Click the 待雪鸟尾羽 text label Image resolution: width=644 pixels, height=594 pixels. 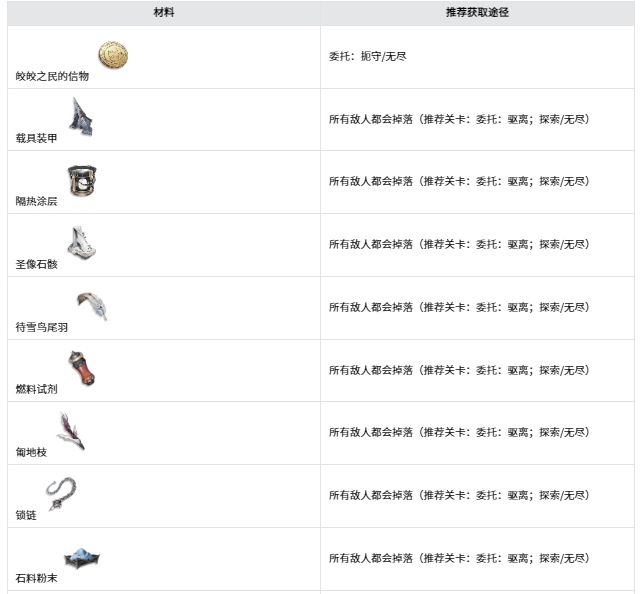pyautogui.click(x=42, y=327)
